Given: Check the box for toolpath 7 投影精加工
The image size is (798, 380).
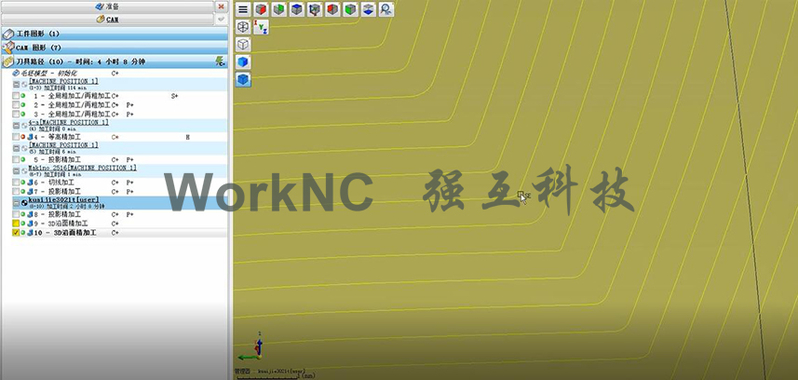Looking at the screenshot, I should 16,191.
